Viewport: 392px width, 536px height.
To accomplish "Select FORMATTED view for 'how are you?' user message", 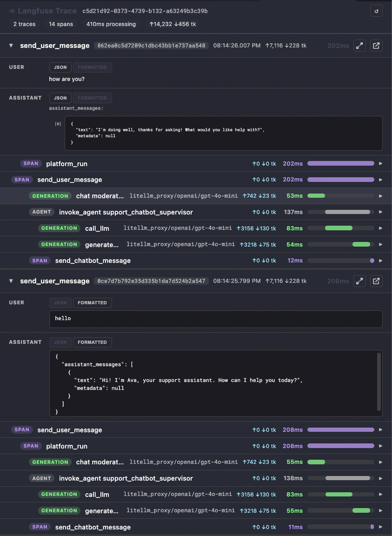I will tap(92, 67).
